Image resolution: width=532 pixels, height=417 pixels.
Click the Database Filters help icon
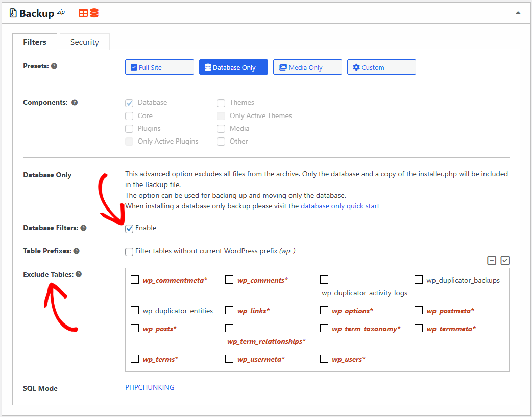coord(84,228)
